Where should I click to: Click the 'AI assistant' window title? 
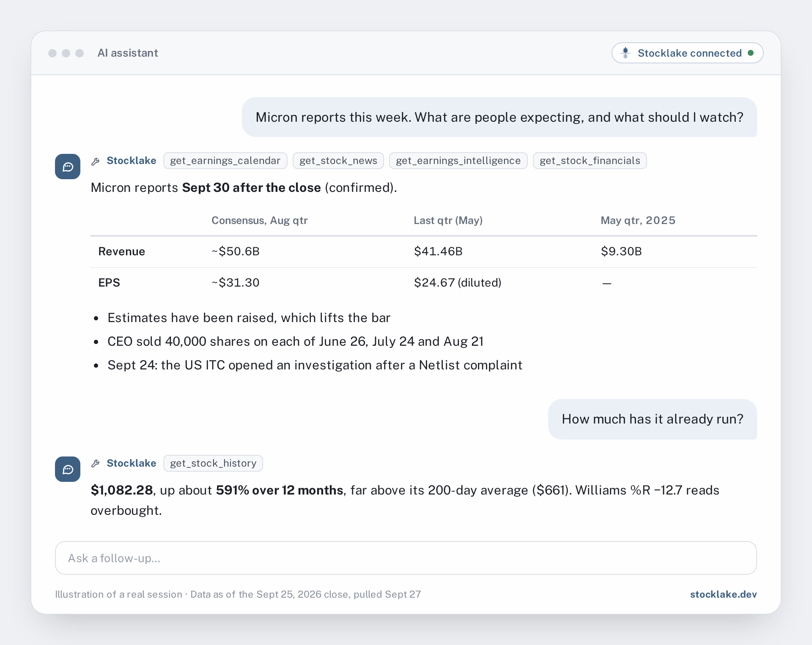coord(128,53)
